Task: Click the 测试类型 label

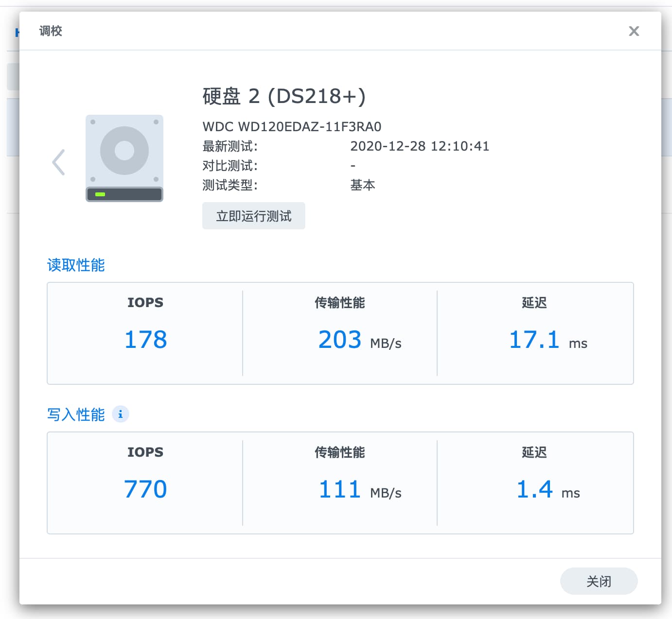Action: pyautogui.click(x=230, y=185)
